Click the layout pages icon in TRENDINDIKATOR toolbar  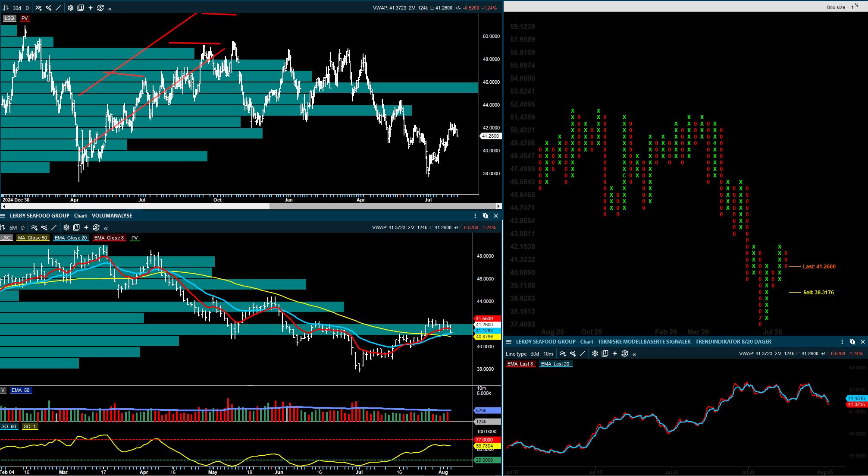[x=605, y=353]
